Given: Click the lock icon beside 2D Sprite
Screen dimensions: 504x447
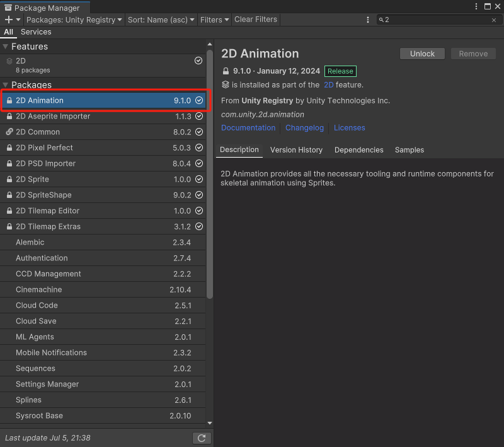Looking at the screenshot, I should pyautogui.click(x=9, y=179).
